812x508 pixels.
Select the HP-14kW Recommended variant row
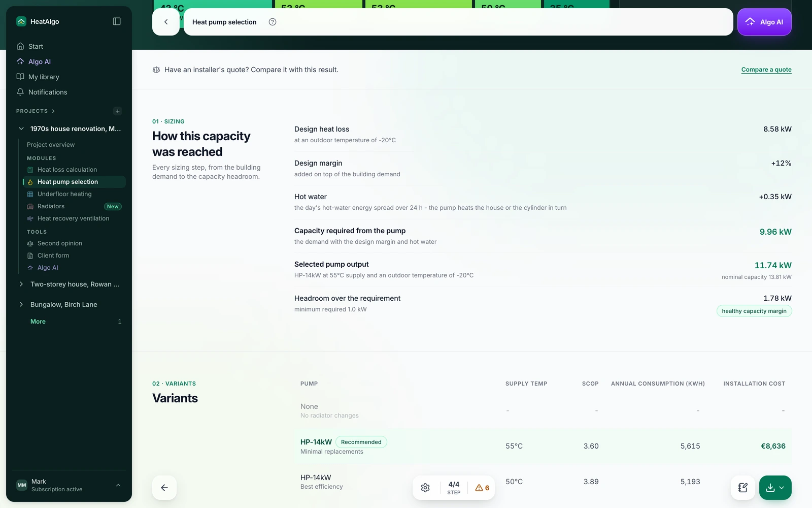click(x=543, y=446)
